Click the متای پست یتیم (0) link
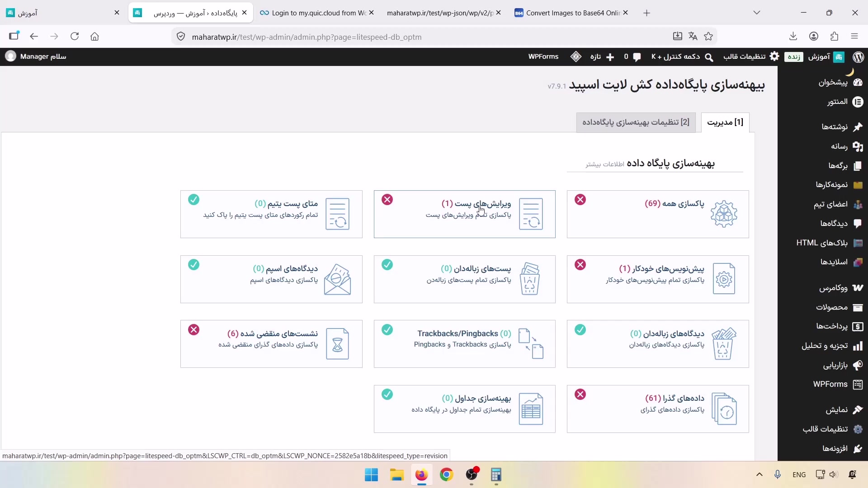The width and height of the screenshot is (868, 488). coord(286,203)
